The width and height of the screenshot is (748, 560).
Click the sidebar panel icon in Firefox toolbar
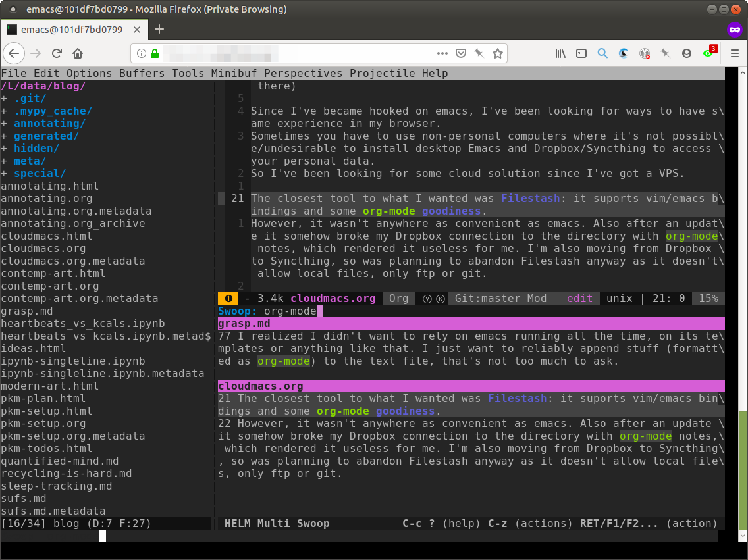click(x=581, y=53)
